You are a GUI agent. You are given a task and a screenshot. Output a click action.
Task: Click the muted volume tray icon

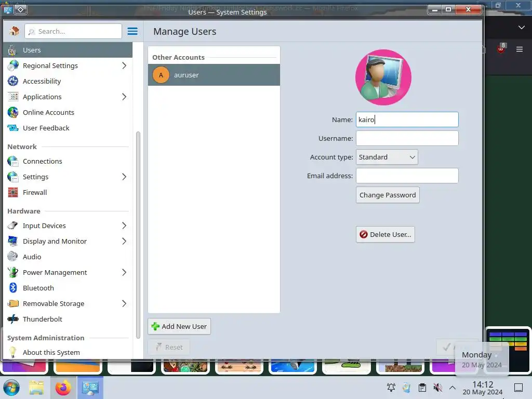pyautogui.click(x=437, y=388)
